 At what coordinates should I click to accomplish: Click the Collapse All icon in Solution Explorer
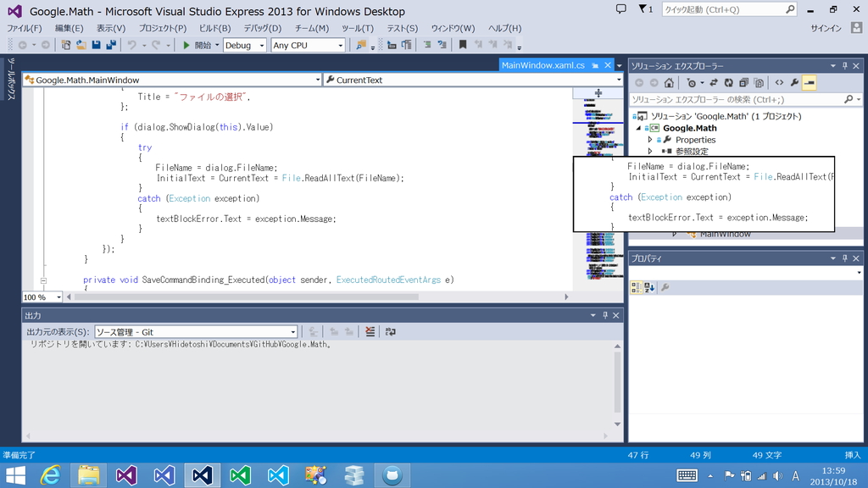pos(743,83)
